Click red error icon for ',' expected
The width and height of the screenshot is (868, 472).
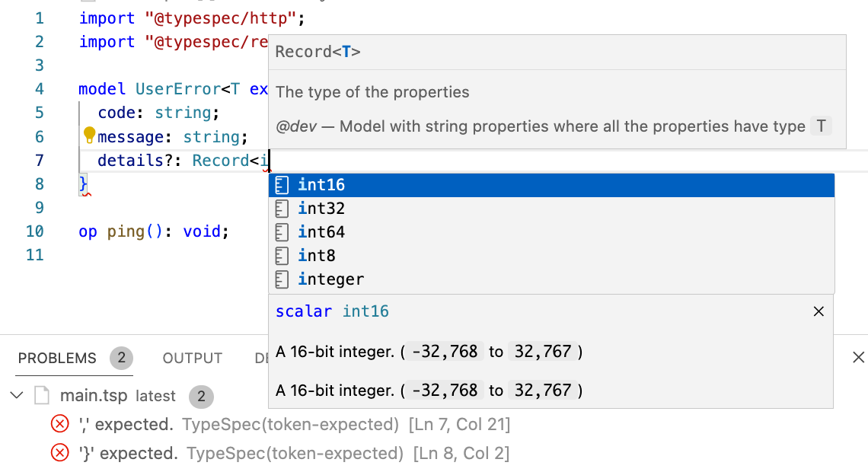(x=59, y=424)
